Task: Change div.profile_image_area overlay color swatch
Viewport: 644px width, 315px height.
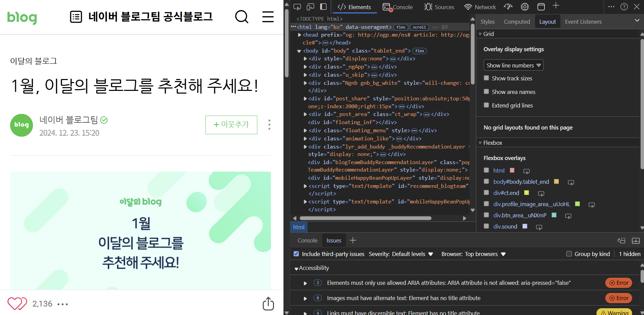Action: 577,204
